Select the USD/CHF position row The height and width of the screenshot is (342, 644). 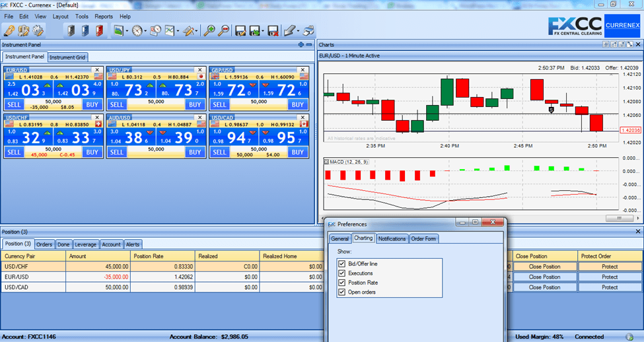tap(162, 267)
